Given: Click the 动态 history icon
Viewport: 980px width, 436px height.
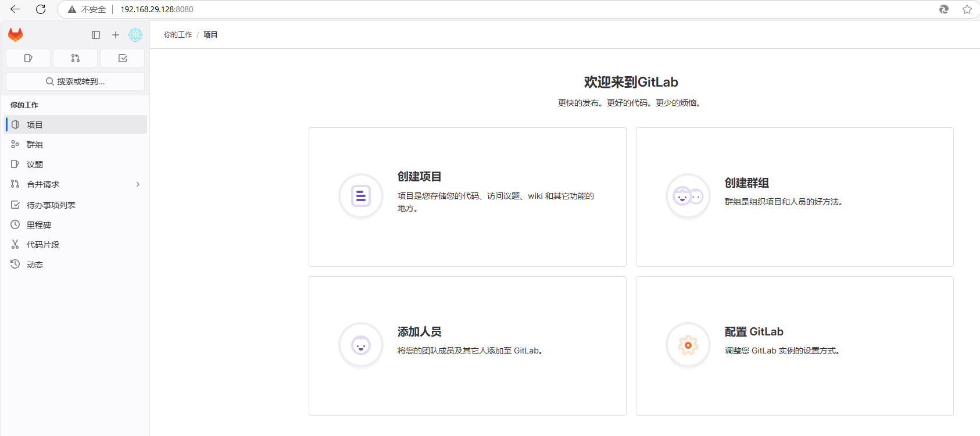Looking at the screenshot, I should [x=15, y=264].
